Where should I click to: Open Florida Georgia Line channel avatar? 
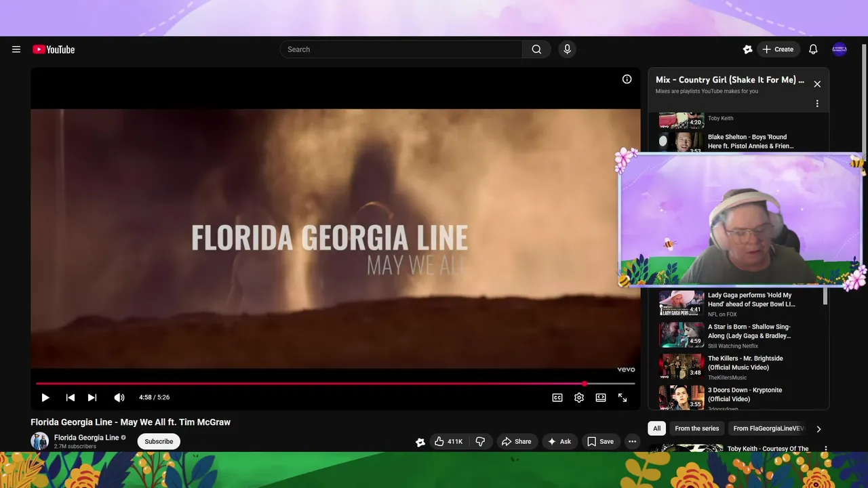tap(40, 441)
